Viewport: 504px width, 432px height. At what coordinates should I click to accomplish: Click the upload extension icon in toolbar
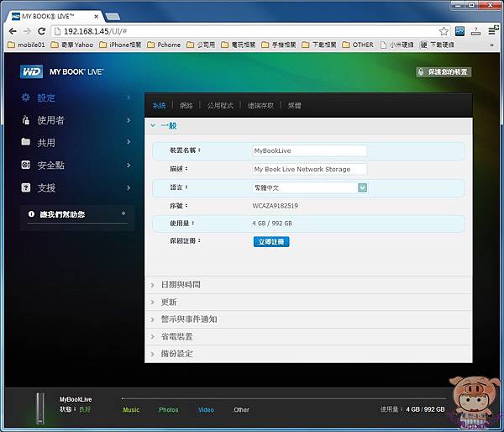(475, 31)
